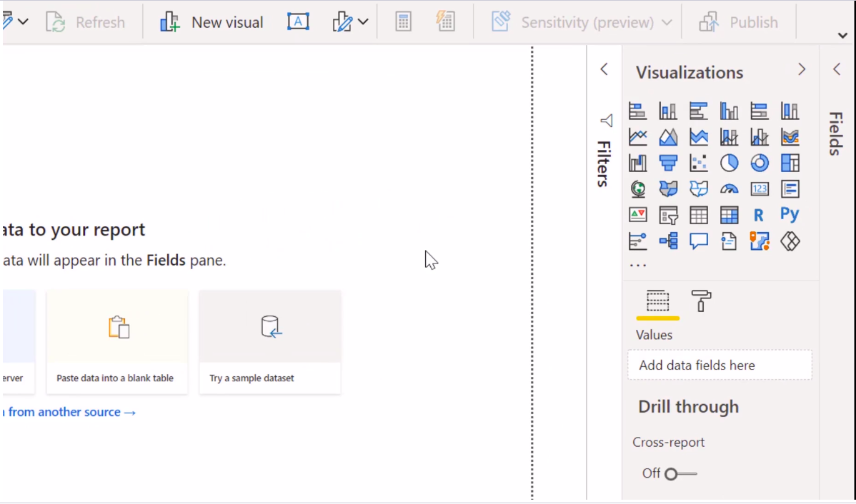Image resolution: width=856 pixels, height=504 pixels.
Task: Pick the Donut chart visual
Action: click(x=760, y=163)
